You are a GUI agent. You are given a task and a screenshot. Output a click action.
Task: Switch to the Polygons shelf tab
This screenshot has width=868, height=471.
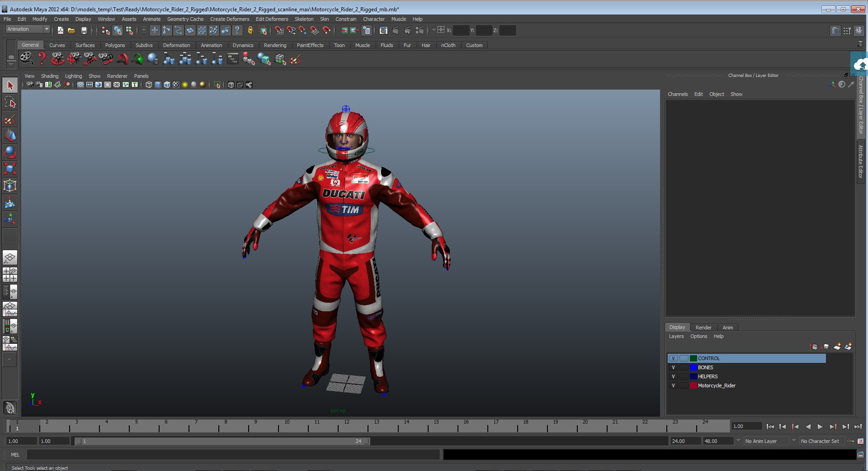point(115,45)
